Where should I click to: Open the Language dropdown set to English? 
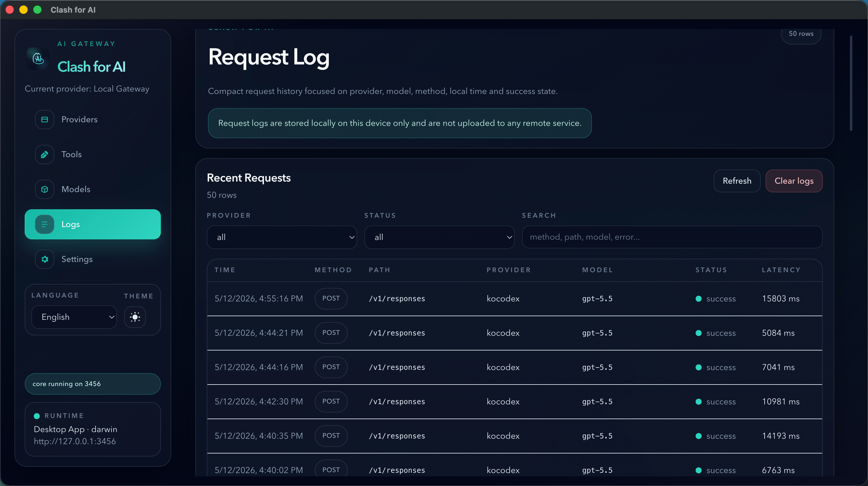pyautogui.click(x=74, y=317)
